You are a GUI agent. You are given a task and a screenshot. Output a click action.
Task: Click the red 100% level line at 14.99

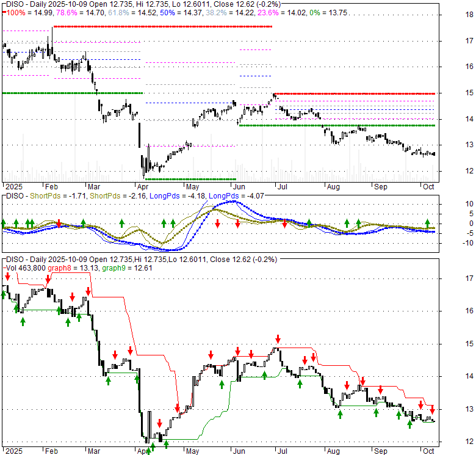coord(355,93)
